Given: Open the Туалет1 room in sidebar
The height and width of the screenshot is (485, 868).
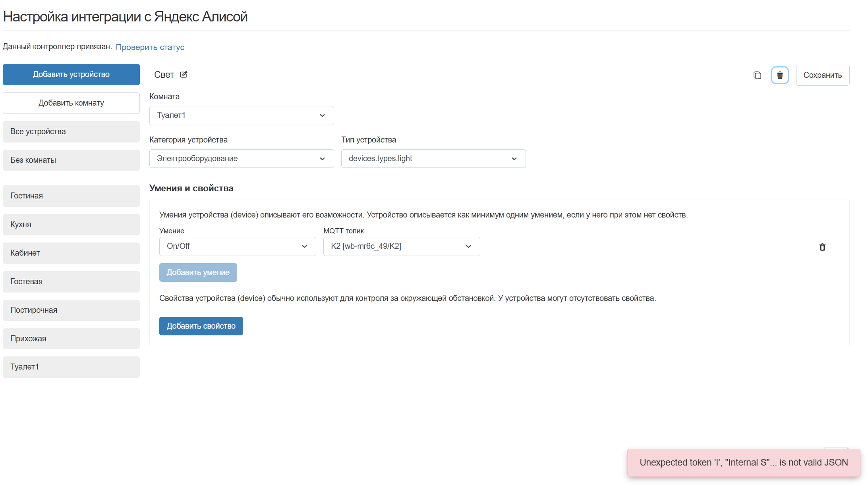Looking at the screenshot, I should (71, 367).
